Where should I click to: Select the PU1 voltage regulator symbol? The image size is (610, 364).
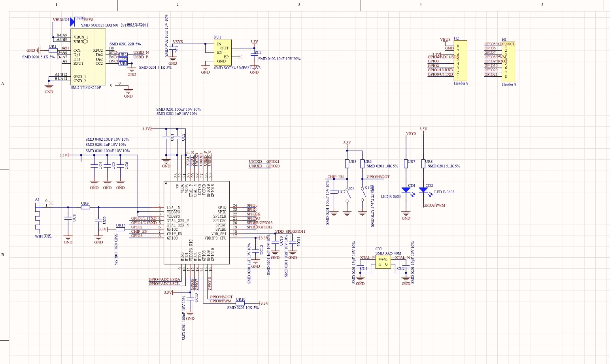point(223,52)
